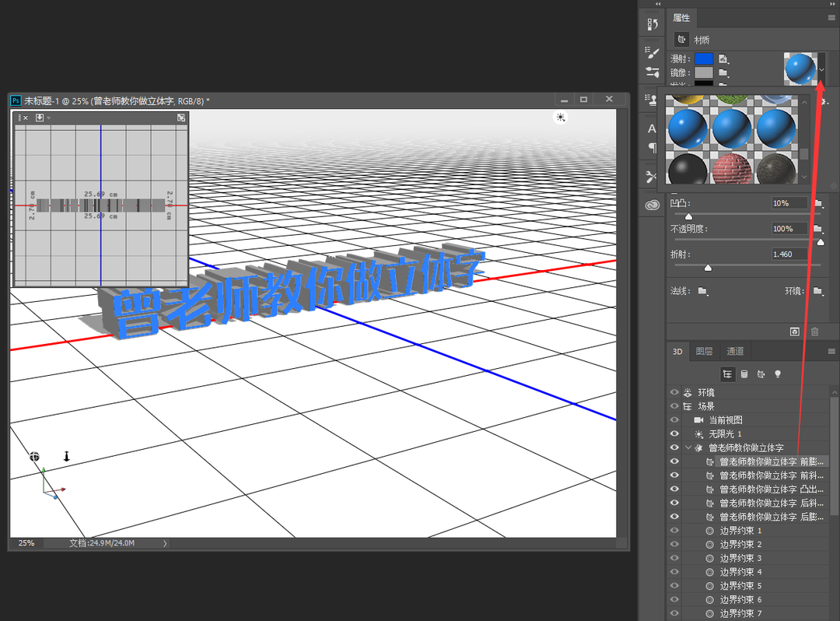
Task: Toggle visibility of 边界约束 1
Action: 674,531
